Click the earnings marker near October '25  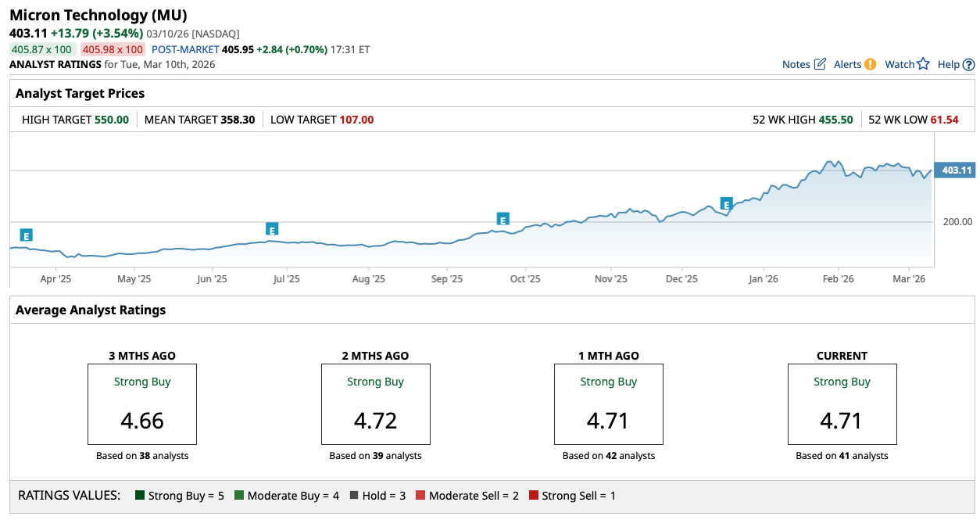pos(503,219)
